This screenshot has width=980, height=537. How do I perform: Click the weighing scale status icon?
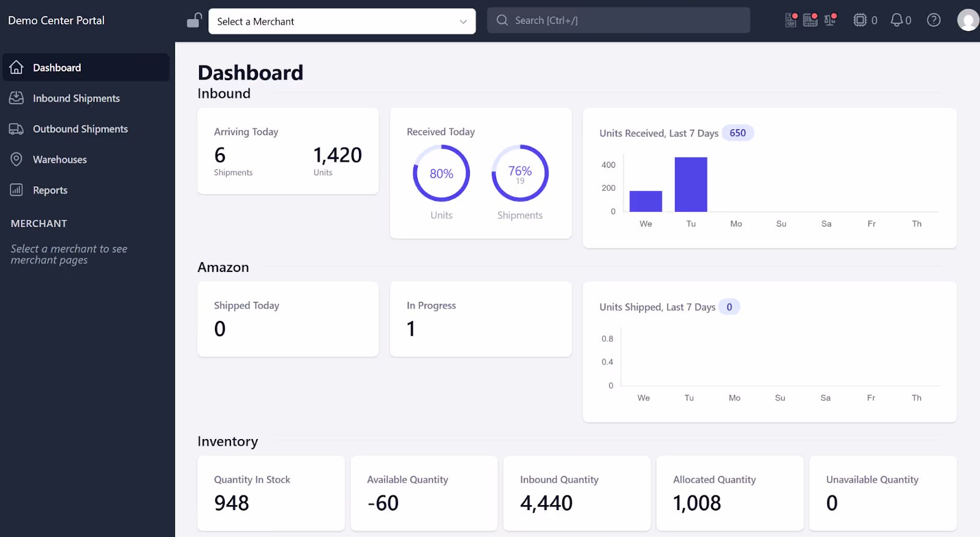click(831, 20)
